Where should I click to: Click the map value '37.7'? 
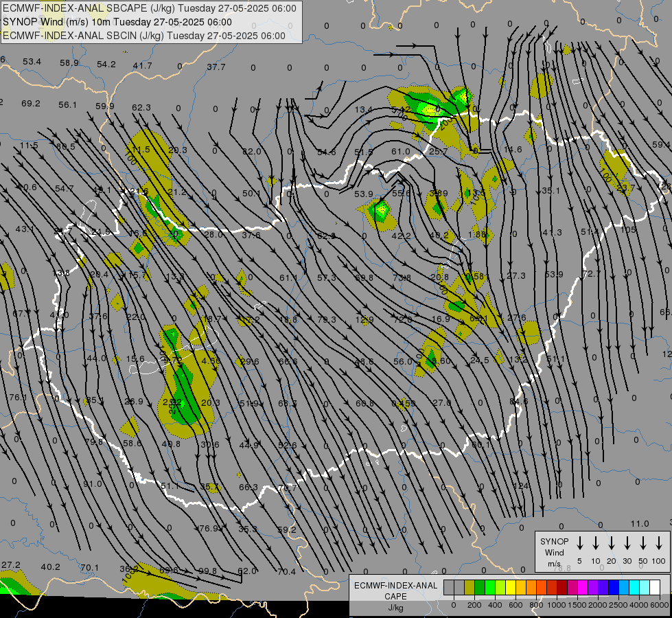216,67
